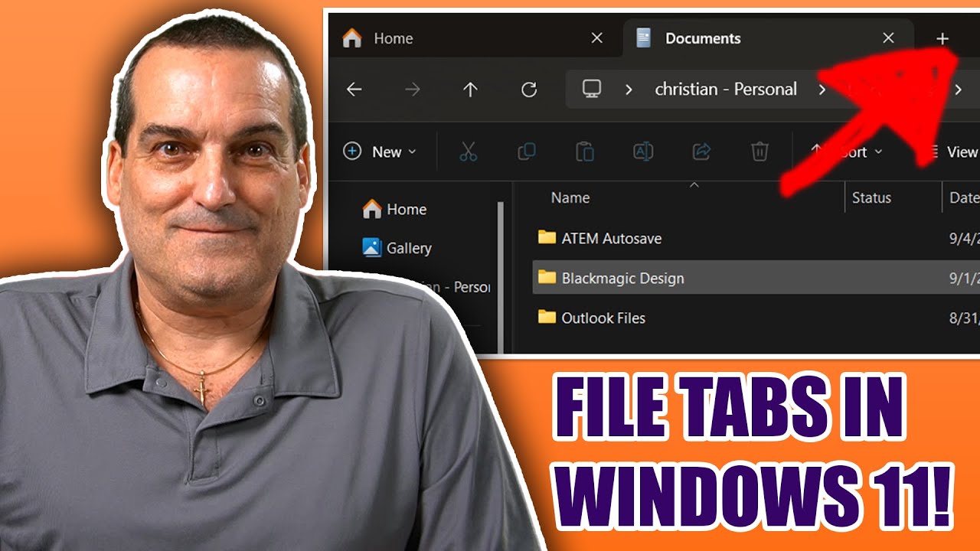Image resolution: width=980 pixels, height=551 pixels.
Task: Click the Outlook Files folder icon
Action: tap(547, 317)
